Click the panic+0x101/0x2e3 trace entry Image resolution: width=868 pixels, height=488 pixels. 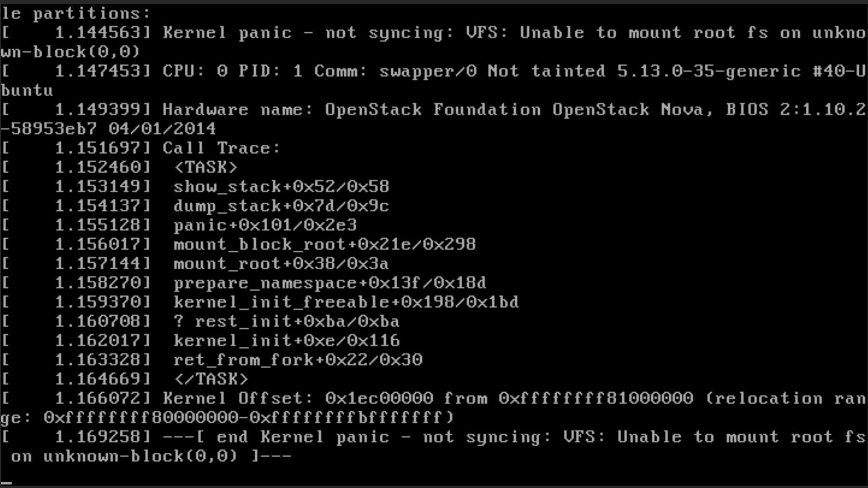point(265,225)
